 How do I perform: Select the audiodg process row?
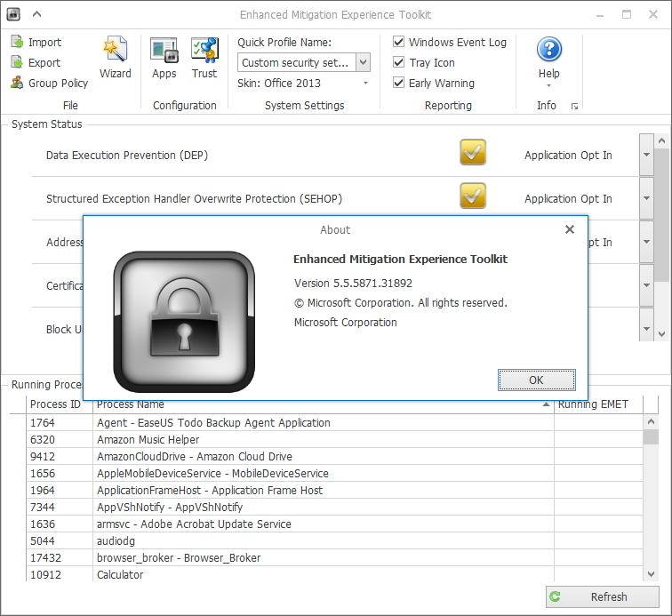(x=334, y=540)
